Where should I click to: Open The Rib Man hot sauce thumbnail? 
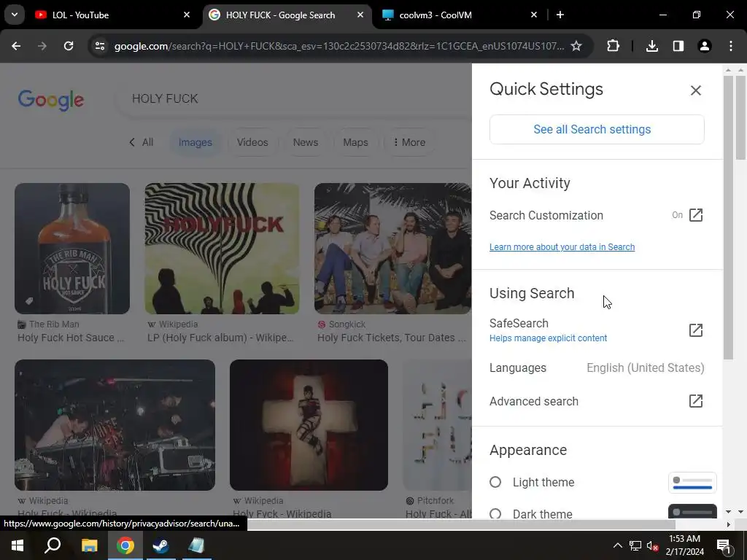click(x=72, y=249)
